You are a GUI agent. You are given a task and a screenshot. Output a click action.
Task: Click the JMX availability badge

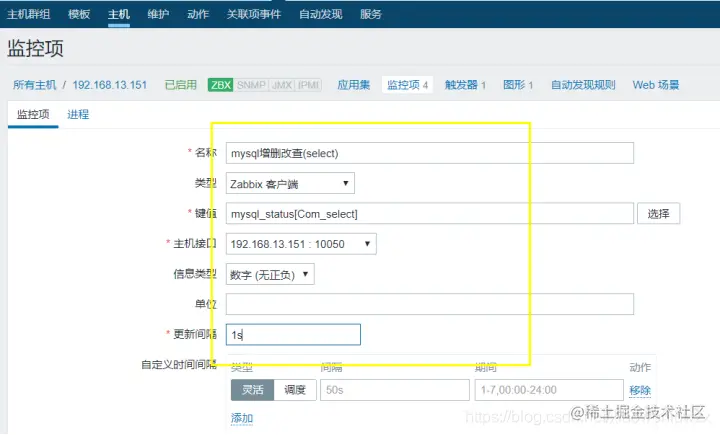282,85
